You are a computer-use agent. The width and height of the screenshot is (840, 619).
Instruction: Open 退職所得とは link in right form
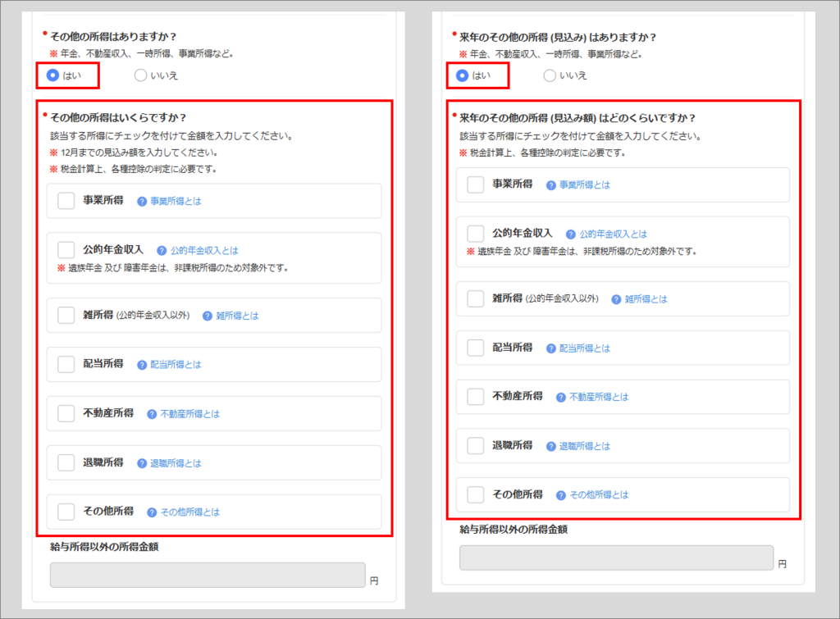pos(585,447)
